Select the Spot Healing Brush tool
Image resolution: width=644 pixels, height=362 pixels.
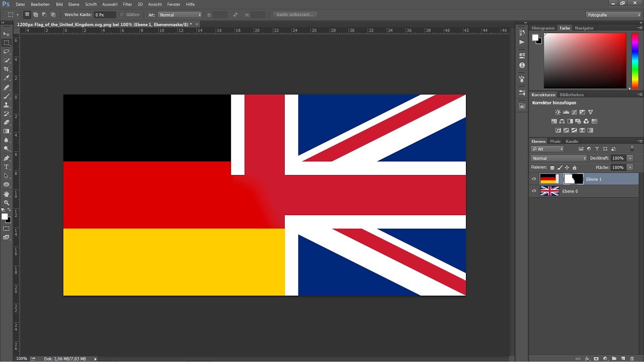pyautogui.click(x=7, y=87)
